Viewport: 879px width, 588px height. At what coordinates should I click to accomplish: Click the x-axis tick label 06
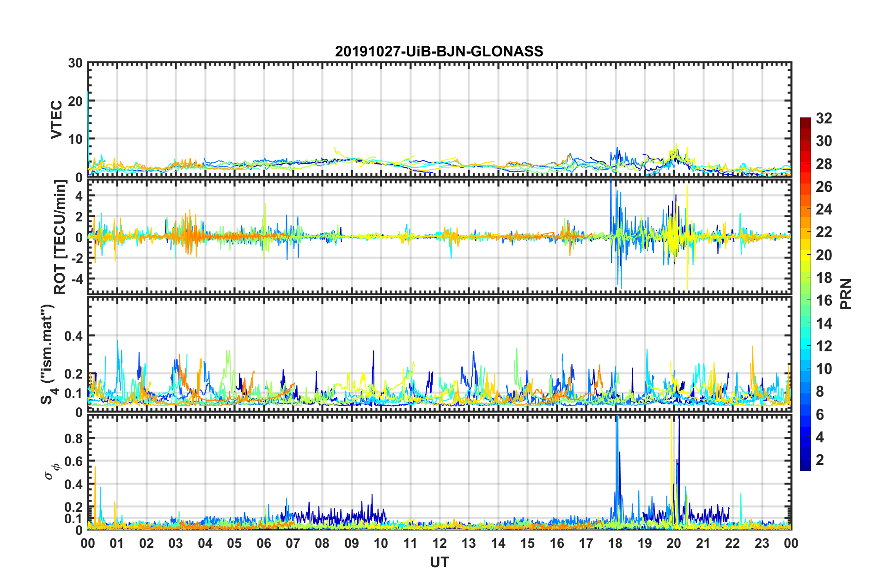coord(263,543)
